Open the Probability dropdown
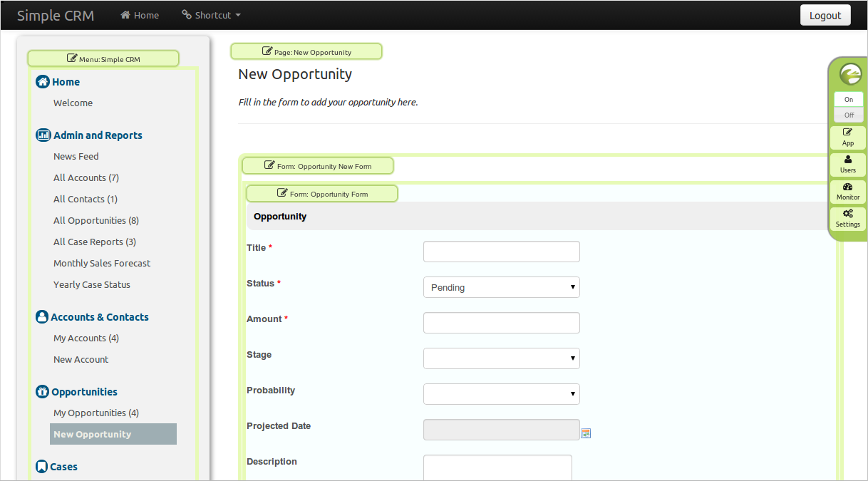 pyautogui.click(x=502, y=394)
